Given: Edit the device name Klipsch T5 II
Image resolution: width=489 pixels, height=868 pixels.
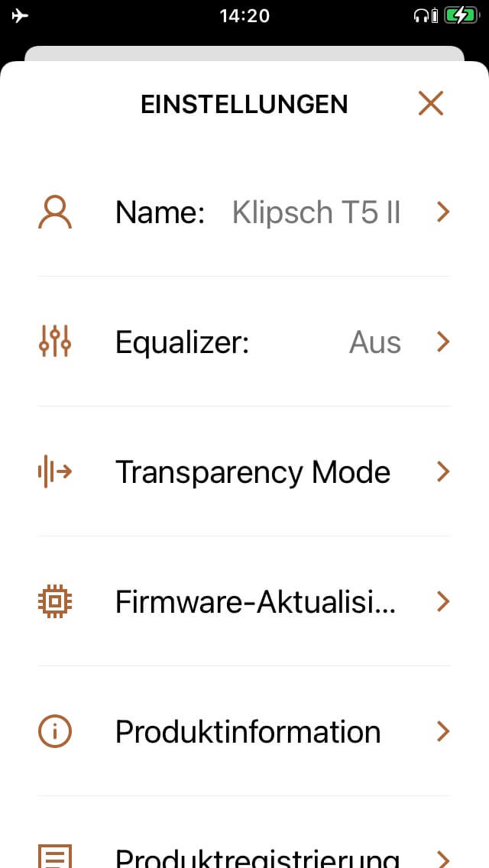Looking at the screenshot, I should (x=316, y=212).
